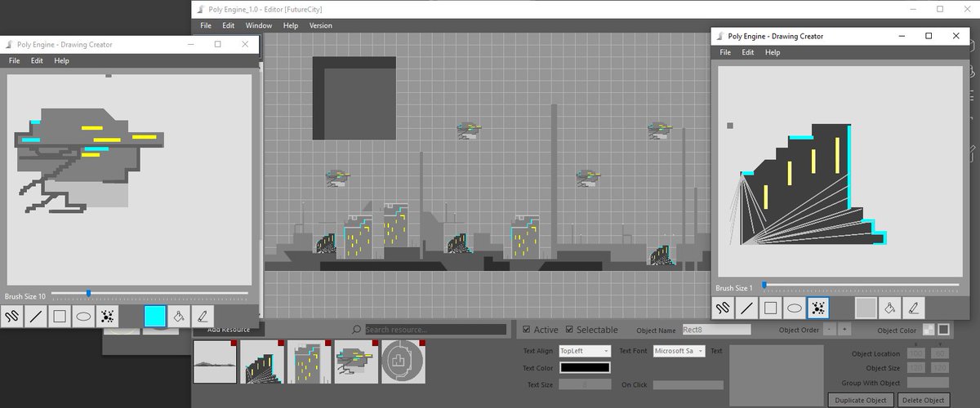Select rectangle tool in Brush Size 1 window
Screen dimensions: 980x408
(770, 308)
